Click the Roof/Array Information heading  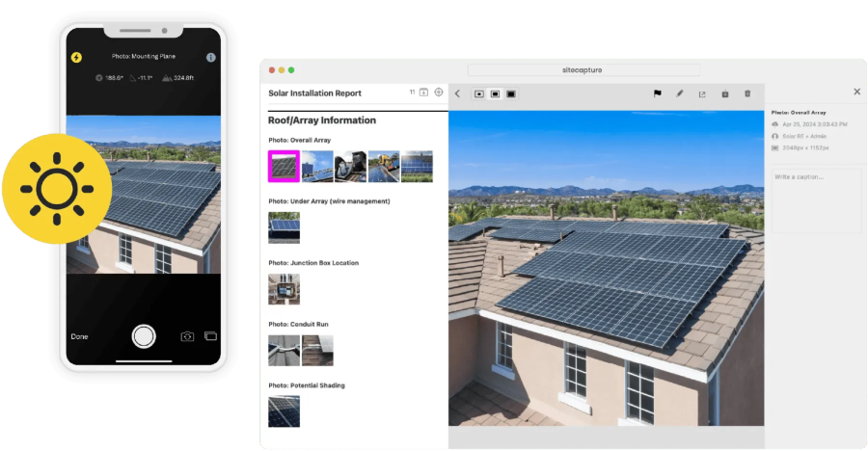tap(322, 120)
